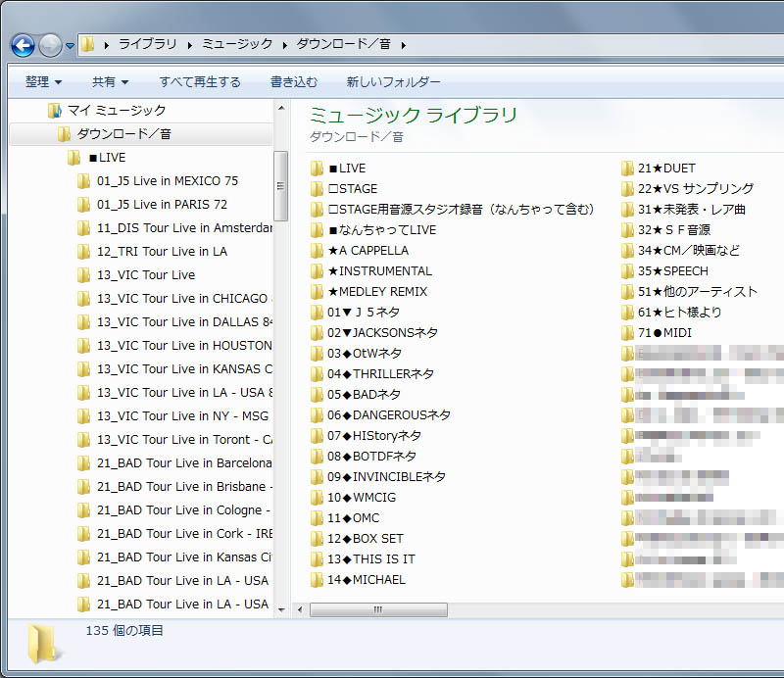Select the 61★ヒト様より folder name
This screenshot has width=784, height=678.
680,313
